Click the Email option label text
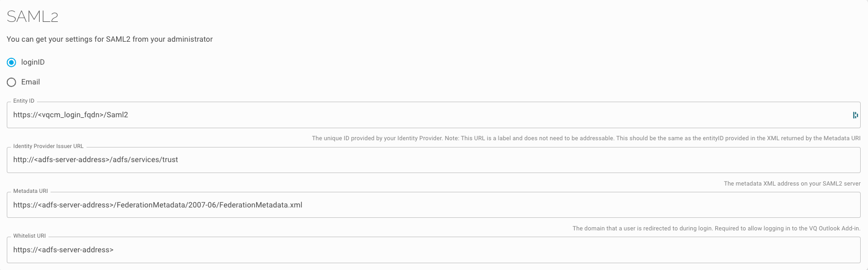This screenshot has height=270, width=868. coord(31,82)
